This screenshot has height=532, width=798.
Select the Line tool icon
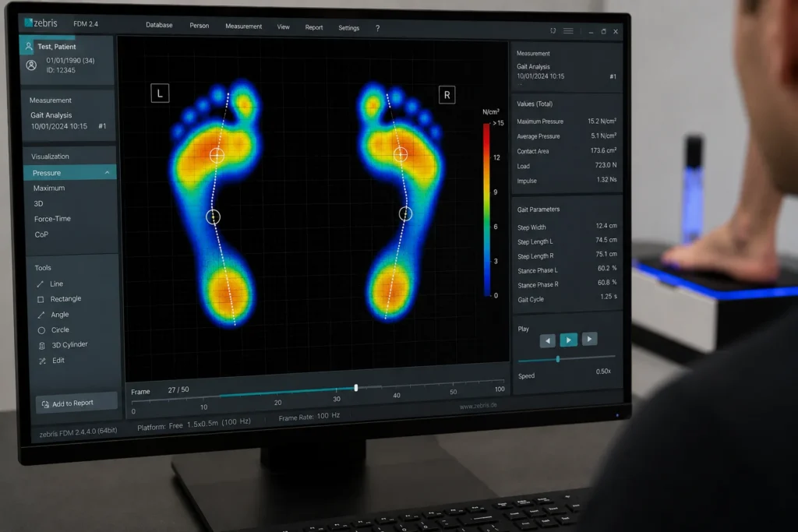tap(41, 284)
